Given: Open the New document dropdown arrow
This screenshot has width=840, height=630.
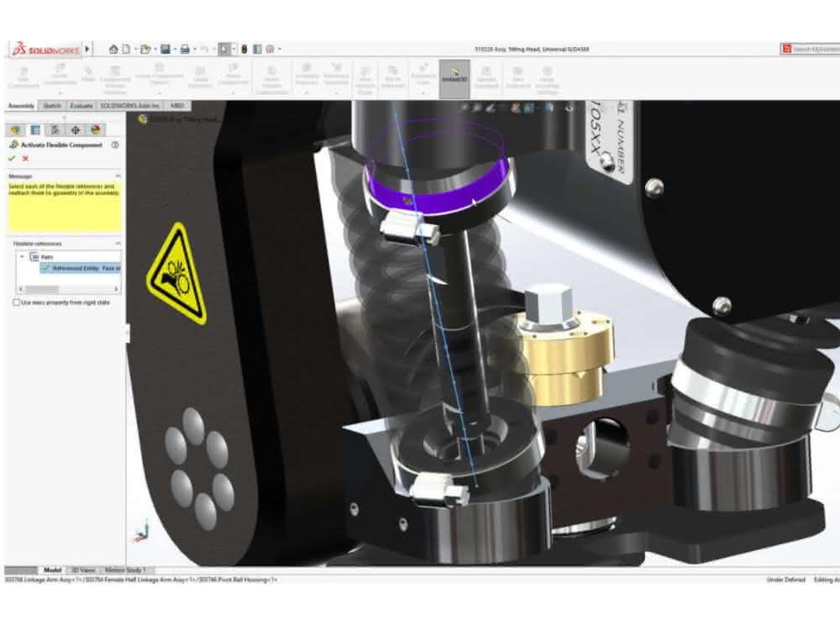Looking at the screenshot, I should pos(135,50).
